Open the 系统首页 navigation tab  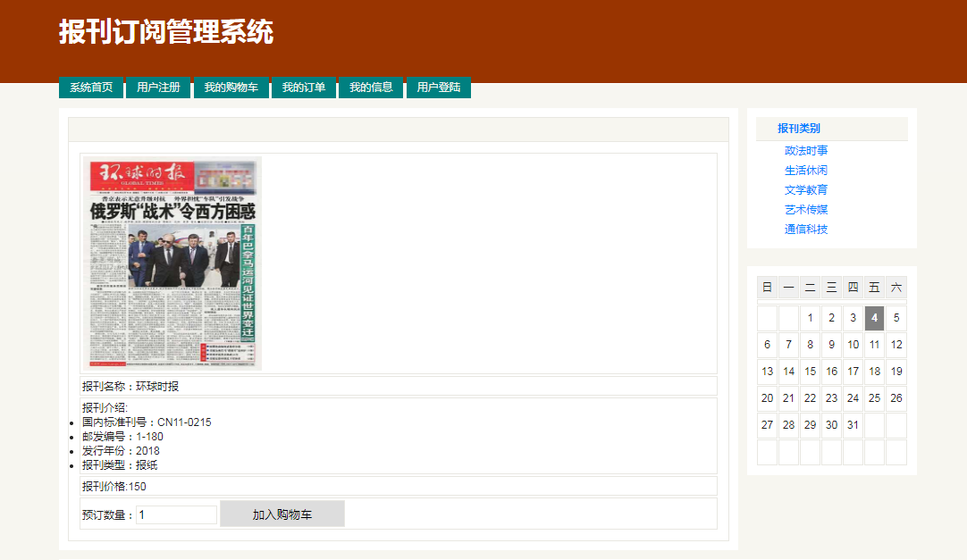pos(91,88)
